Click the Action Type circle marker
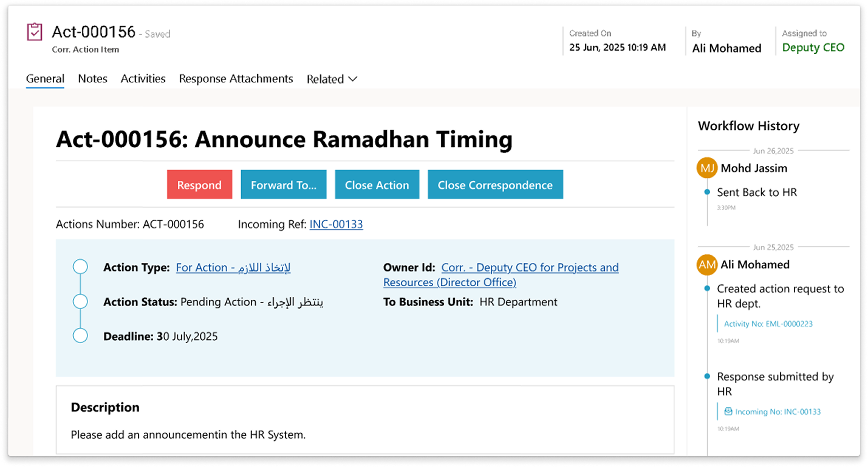868x467 pixels. click(80, 267)
